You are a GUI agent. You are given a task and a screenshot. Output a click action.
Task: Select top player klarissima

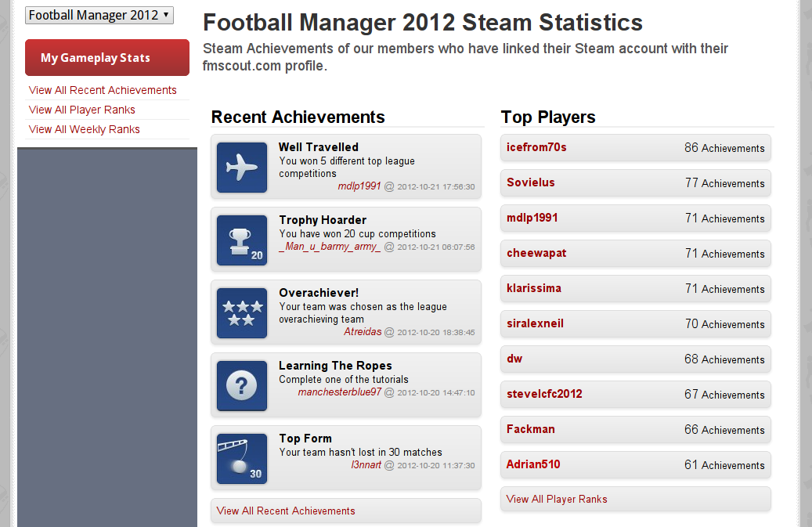534,288
